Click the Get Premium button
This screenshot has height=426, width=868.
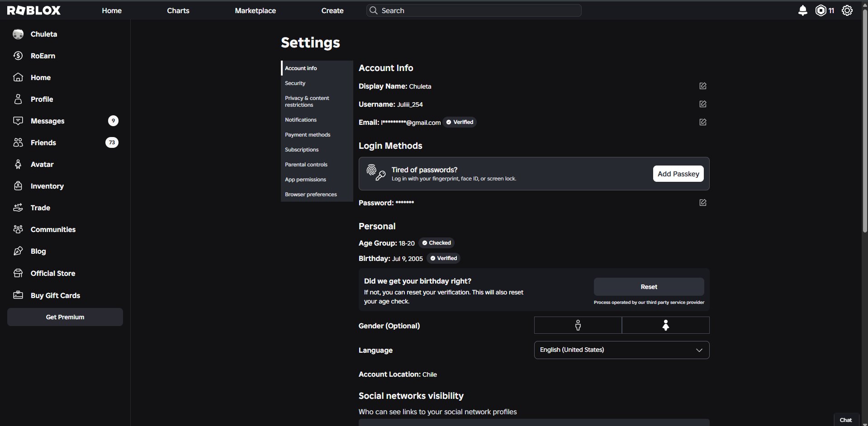pyautogui.click(x=65, y=317)
